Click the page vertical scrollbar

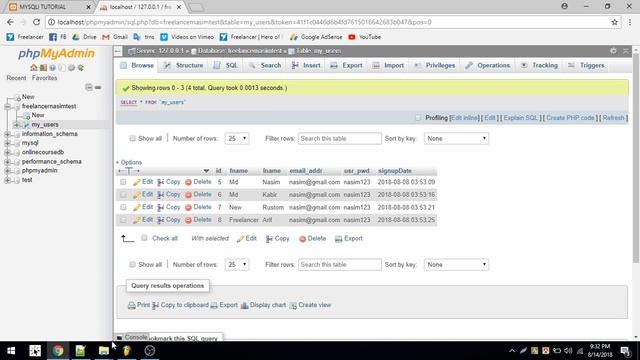coord(636,159)
